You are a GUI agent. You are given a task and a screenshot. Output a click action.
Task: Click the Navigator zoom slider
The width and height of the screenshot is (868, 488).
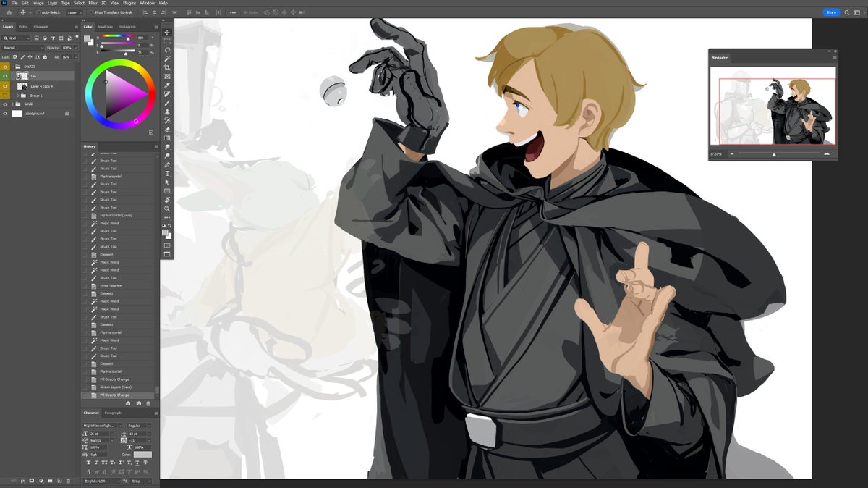tap(778, 154)
